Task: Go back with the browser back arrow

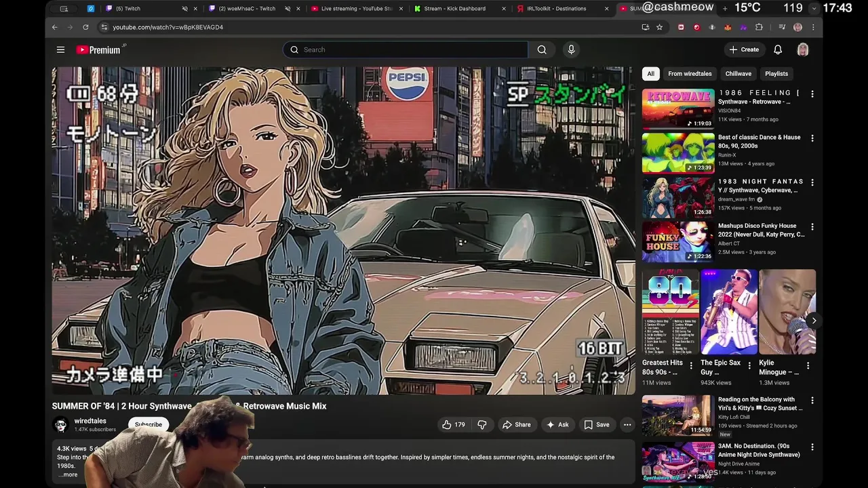Action: click(55, 27)
